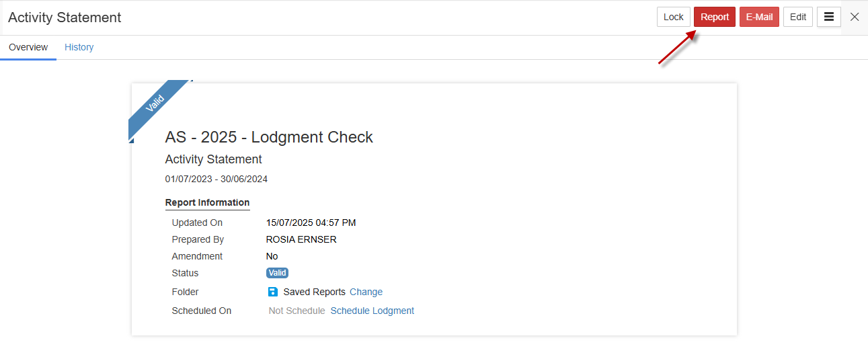This screenshot has width=868, height=361.
Task: Click the floppy disk icon beside Saved Reports
Action: [272, 292]
